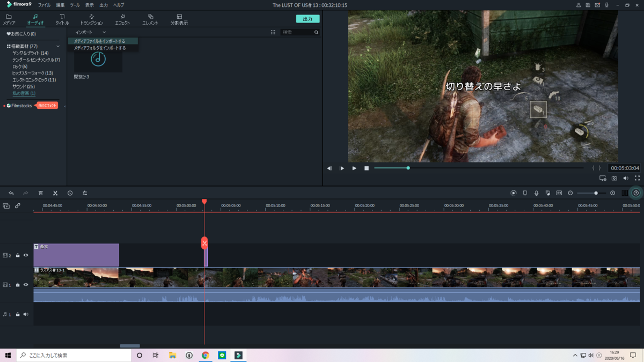Click the track size columns icon
This screenshot has width=644, height=362.
pyautogui.click(x=625, y=193)
